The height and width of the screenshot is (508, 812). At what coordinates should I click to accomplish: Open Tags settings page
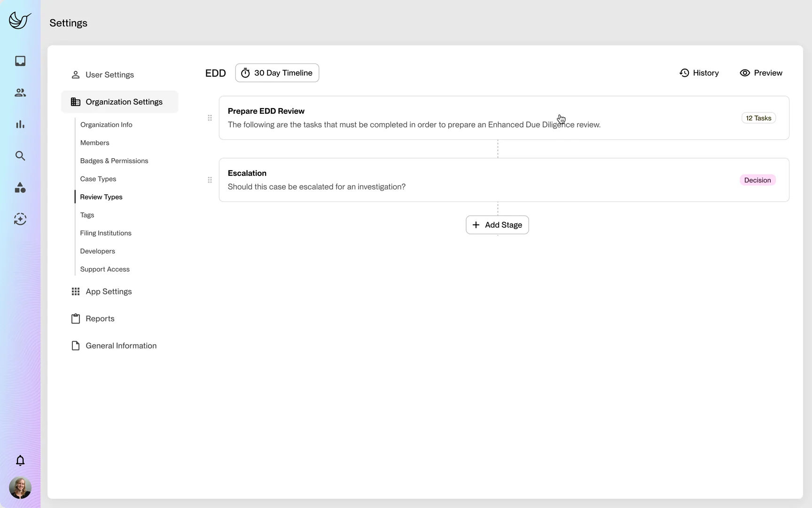tap(87, 215)
